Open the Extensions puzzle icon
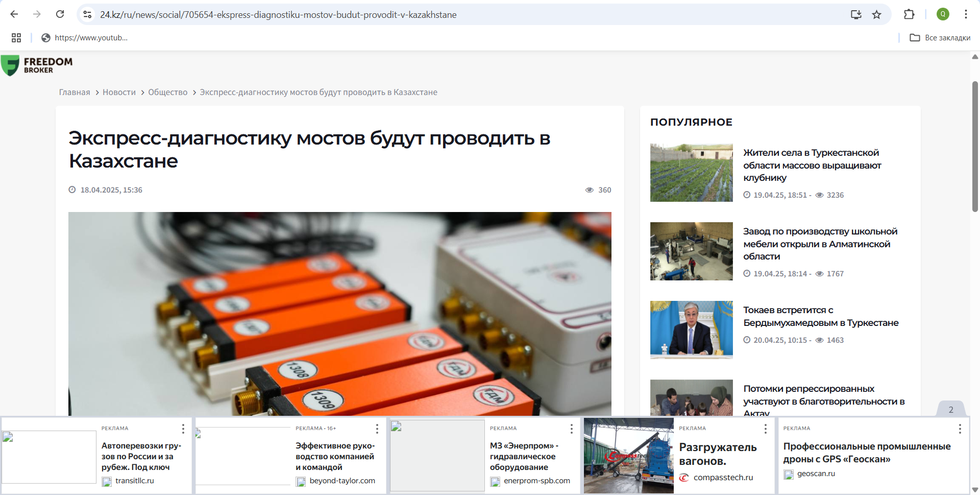Screen dimensions: 980x495 (909, 14)
